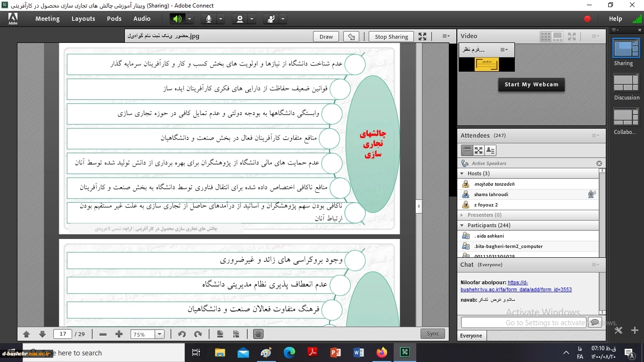The width and height of the screenshot is (644, 362).
Task: Toggle the webcam icon in toolbar
Action: pos(240,19)
